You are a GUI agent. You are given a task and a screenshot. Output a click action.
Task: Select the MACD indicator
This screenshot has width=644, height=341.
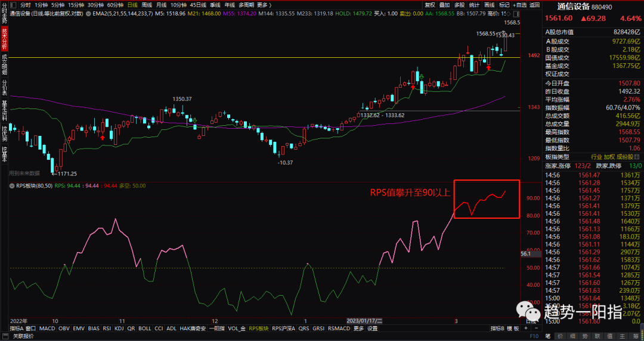47,328
